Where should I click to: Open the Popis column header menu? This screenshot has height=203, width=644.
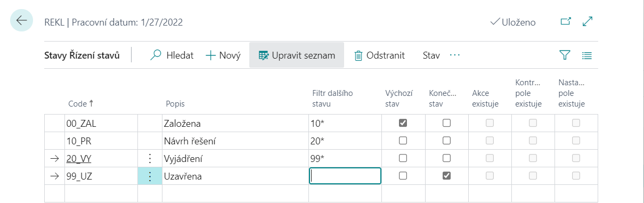[175, 103]
